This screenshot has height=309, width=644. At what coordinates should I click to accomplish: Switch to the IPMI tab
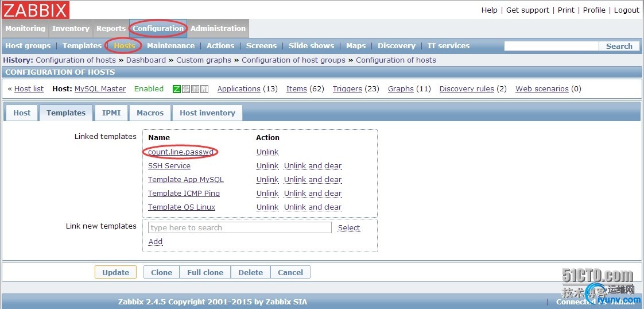[x=111, y=113]
